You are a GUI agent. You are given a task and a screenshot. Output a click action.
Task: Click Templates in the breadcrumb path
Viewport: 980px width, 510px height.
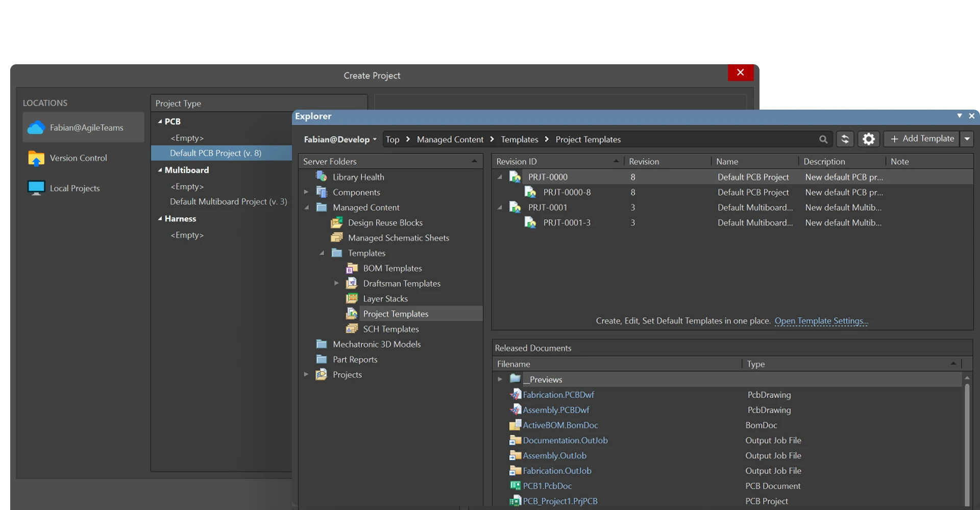pos(519,139)
